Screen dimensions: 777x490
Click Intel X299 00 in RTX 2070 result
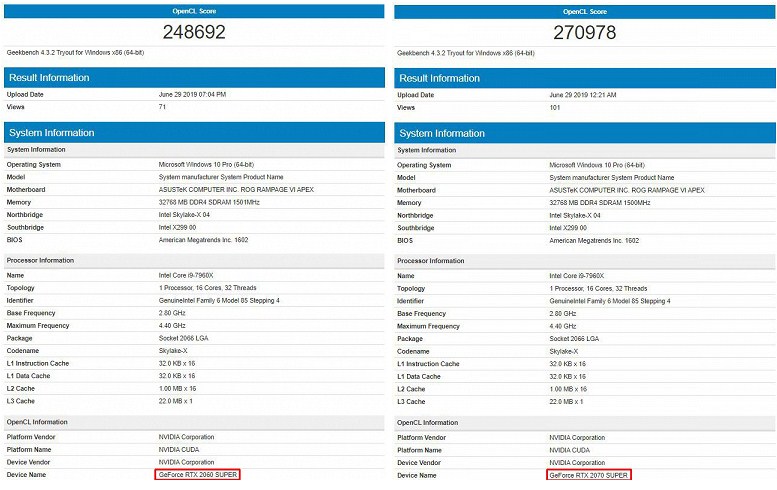(568, 228)
